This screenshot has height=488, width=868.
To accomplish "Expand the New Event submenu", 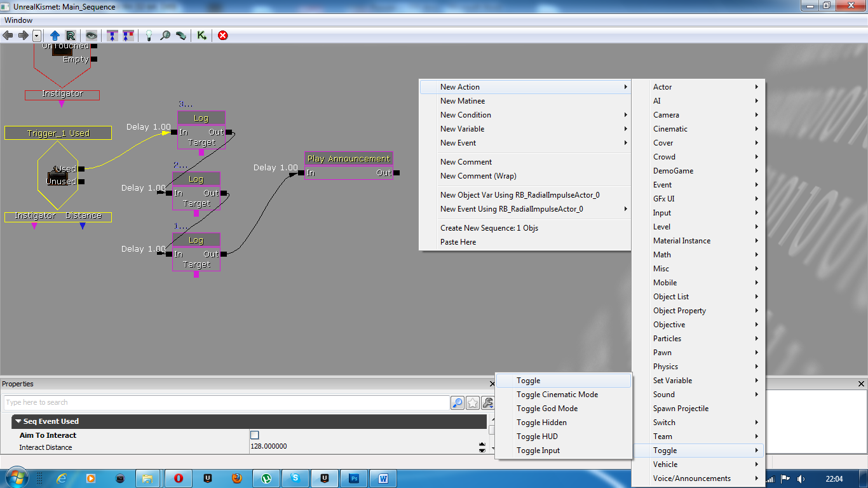I will [525, 143].
